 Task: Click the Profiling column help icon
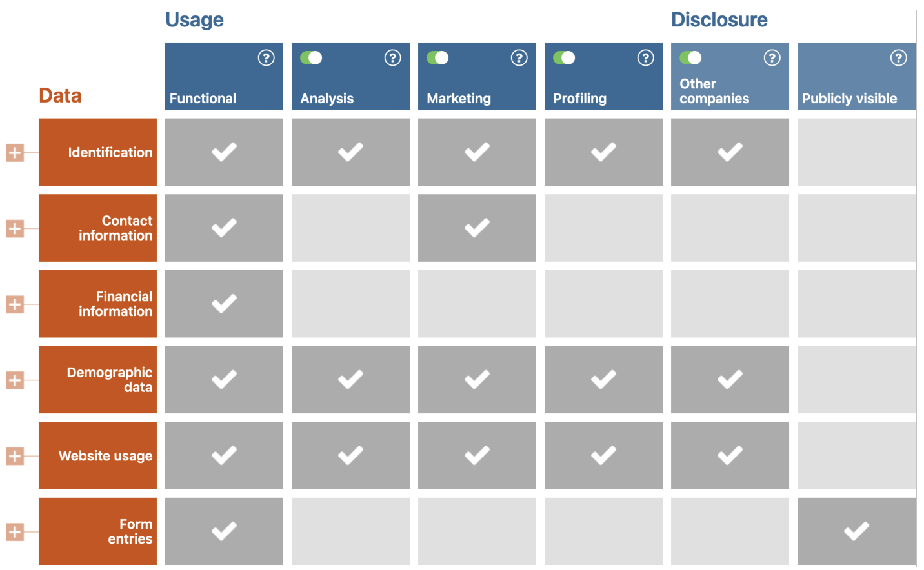[645, 58]
